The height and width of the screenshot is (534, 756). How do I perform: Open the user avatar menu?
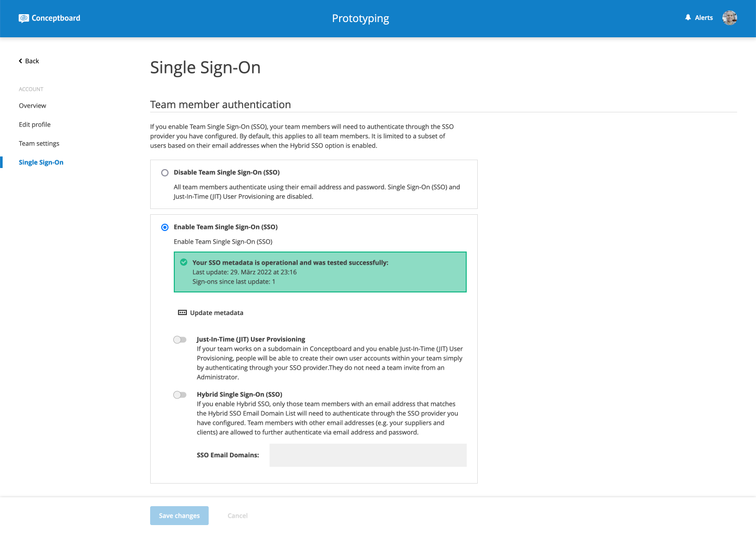(x=729, y=18)
